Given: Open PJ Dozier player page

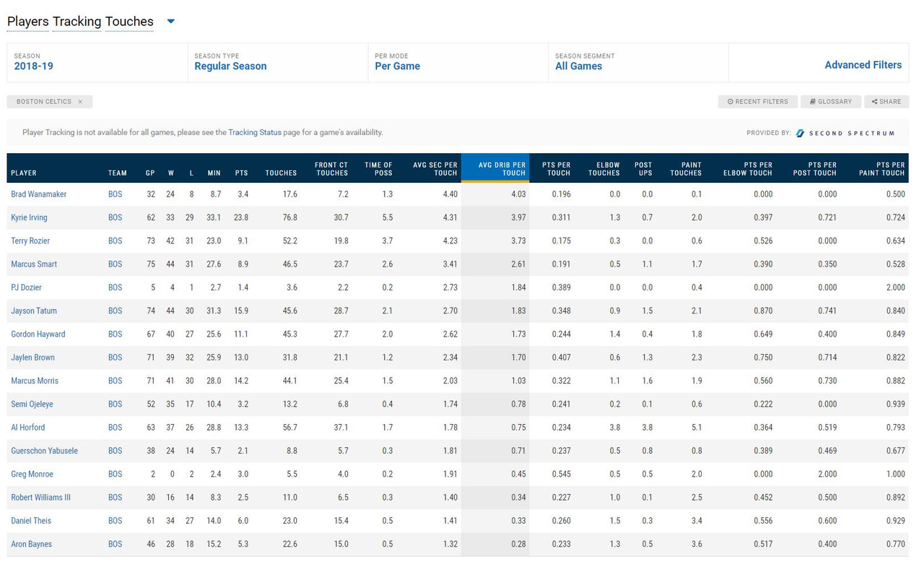Looking at the screenshot, I should [26, 287].
